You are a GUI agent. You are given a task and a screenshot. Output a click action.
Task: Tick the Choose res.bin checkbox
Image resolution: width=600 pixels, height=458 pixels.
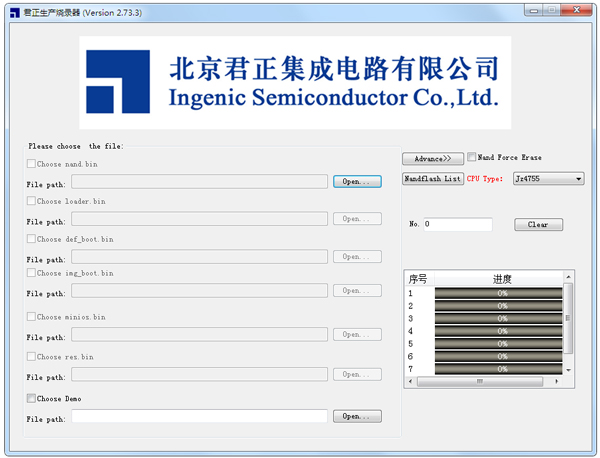click(31, 357)
